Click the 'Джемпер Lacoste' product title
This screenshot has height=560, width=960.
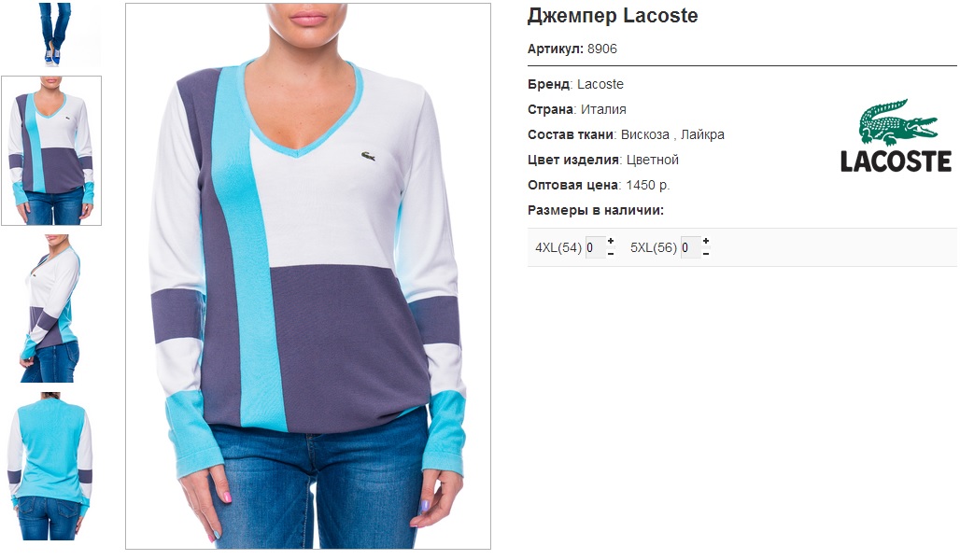point(613,15)
